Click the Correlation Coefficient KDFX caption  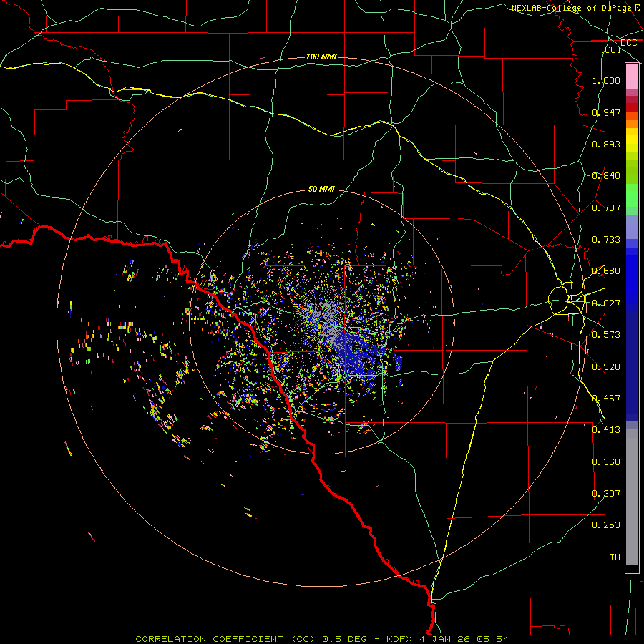(321, 639)
